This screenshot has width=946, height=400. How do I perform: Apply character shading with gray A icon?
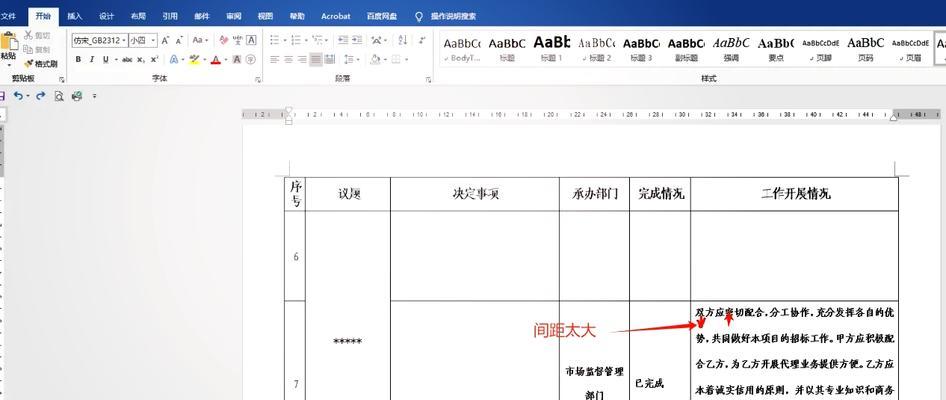pyautogui.click(x=237, y=60)
